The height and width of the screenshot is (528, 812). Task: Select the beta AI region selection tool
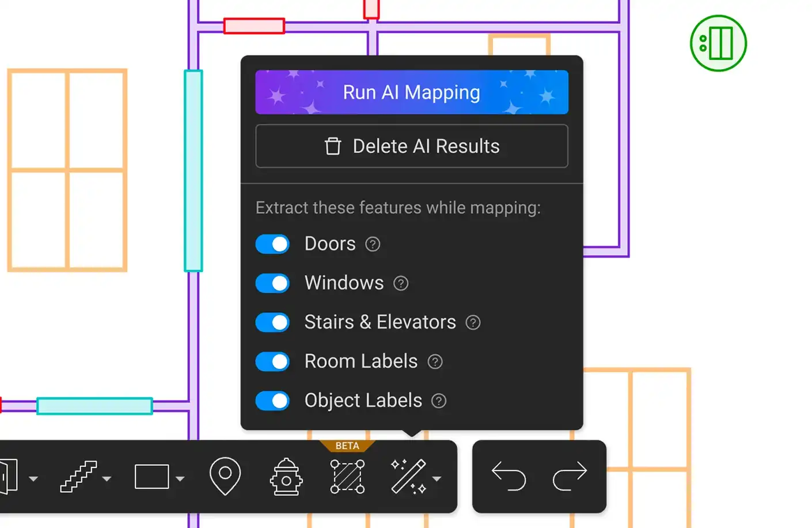(347, 477)
